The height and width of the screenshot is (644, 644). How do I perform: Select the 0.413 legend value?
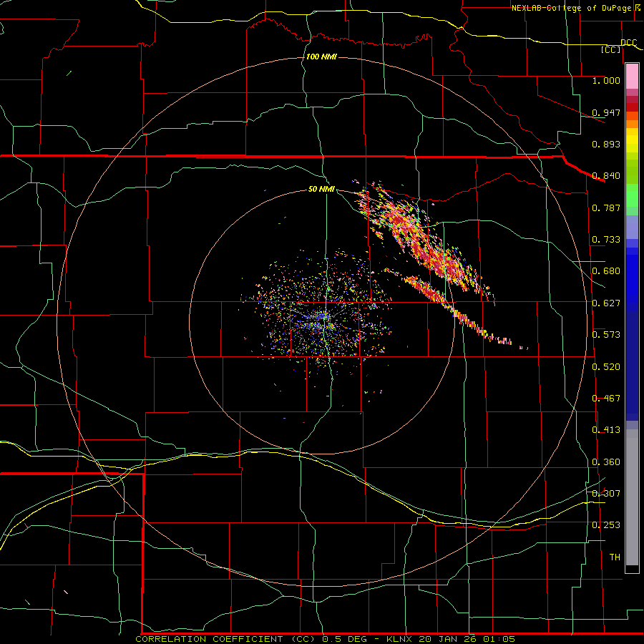click(x=606, y=430)
